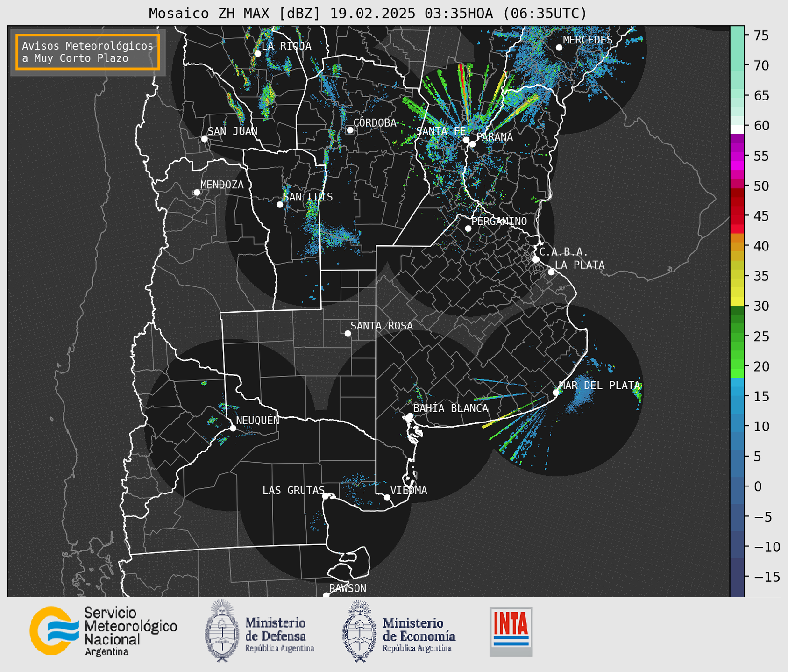The width and height of the screenshot is (788, 672).
Task: Click the 70 colorbar tick label
Action: point(761,65)
